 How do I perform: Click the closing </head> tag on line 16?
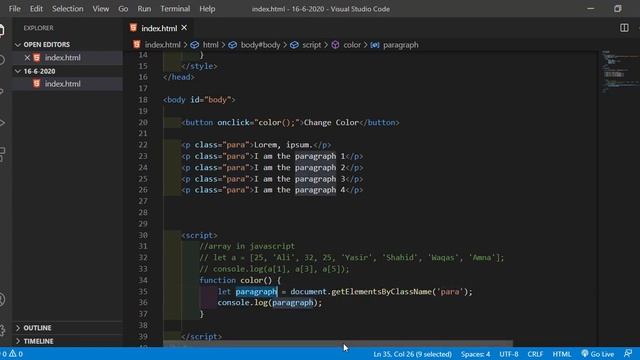coord(179,77)
